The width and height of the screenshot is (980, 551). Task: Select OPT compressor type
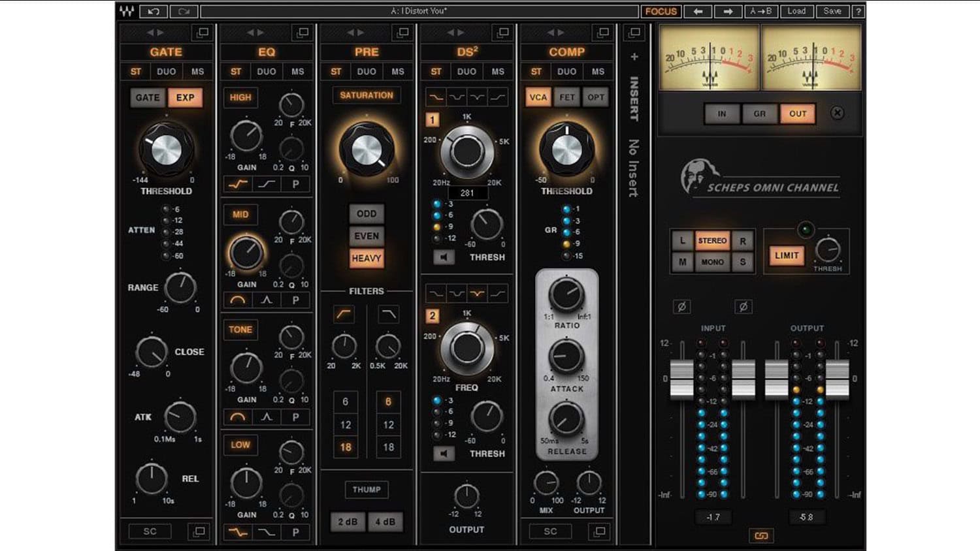(x=596, y=97)
